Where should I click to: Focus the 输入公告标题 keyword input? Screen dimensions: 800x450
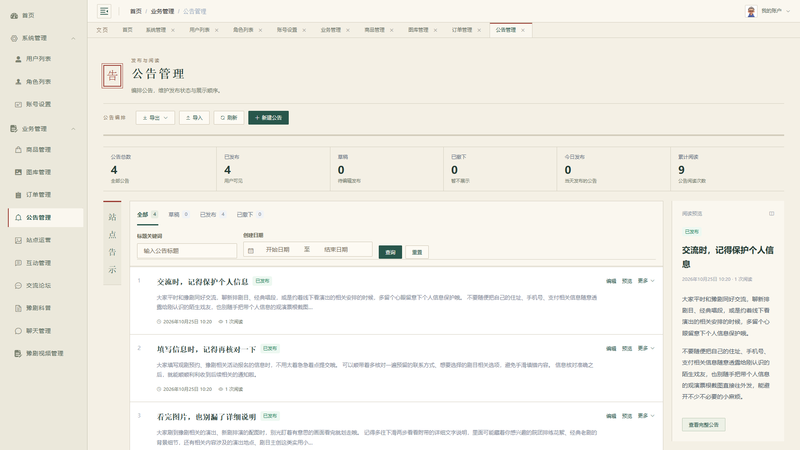(187, 251)
